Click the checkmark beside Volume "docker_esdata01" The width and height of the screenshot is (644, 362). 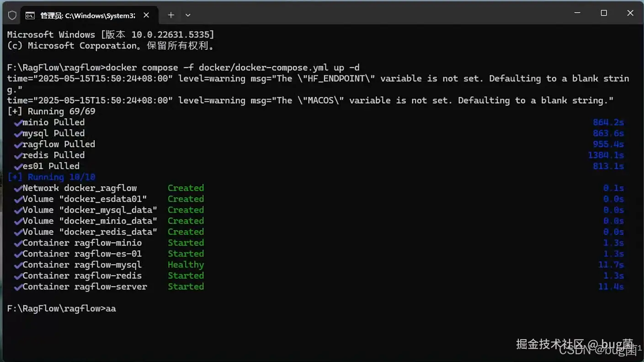pos(18,199)
